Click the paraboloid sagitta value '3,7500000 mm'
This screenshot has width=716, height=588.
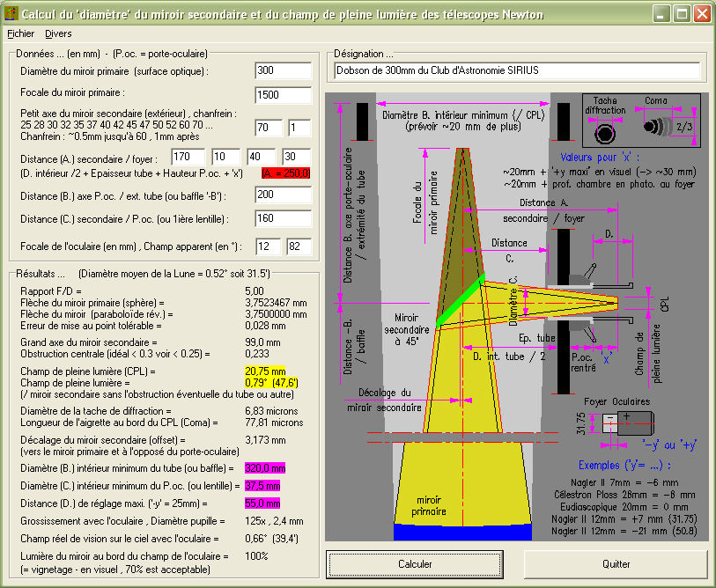pos(276,314)
